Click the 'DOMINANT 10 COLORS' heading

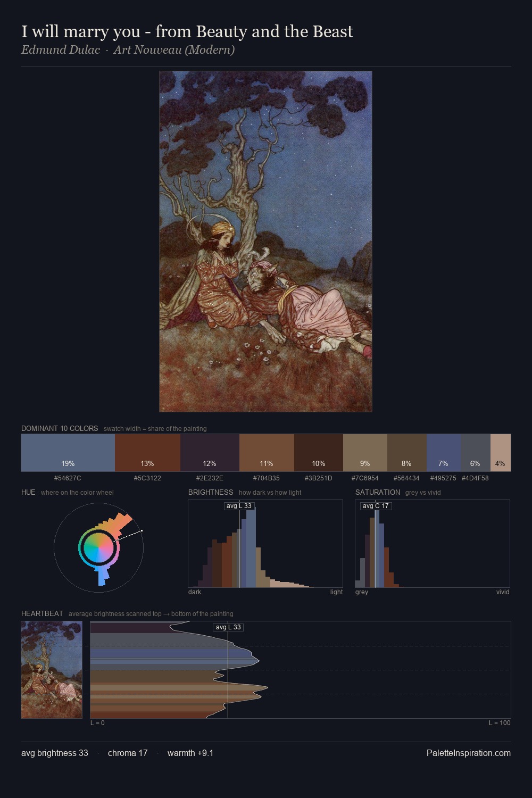click(60, 428)
